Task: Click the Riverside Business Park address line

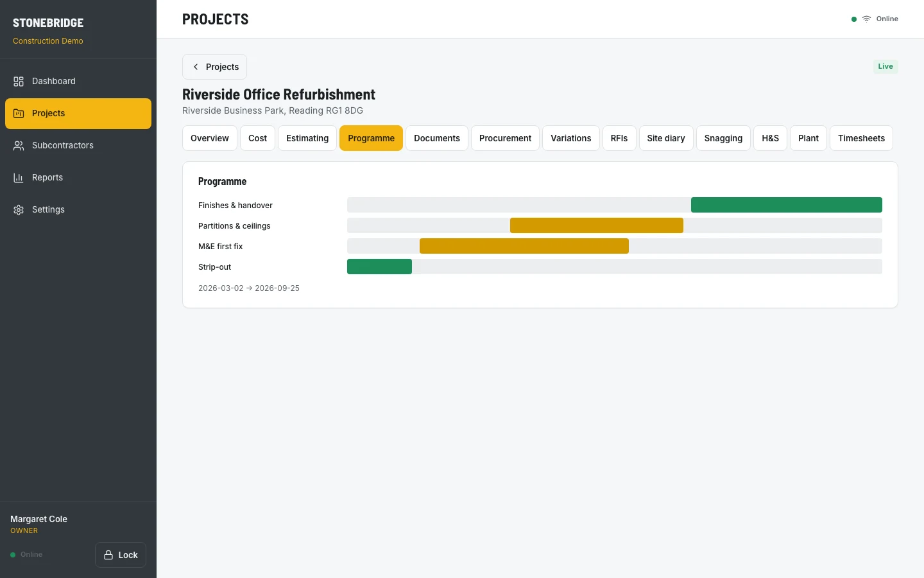Action: (273, 110)
